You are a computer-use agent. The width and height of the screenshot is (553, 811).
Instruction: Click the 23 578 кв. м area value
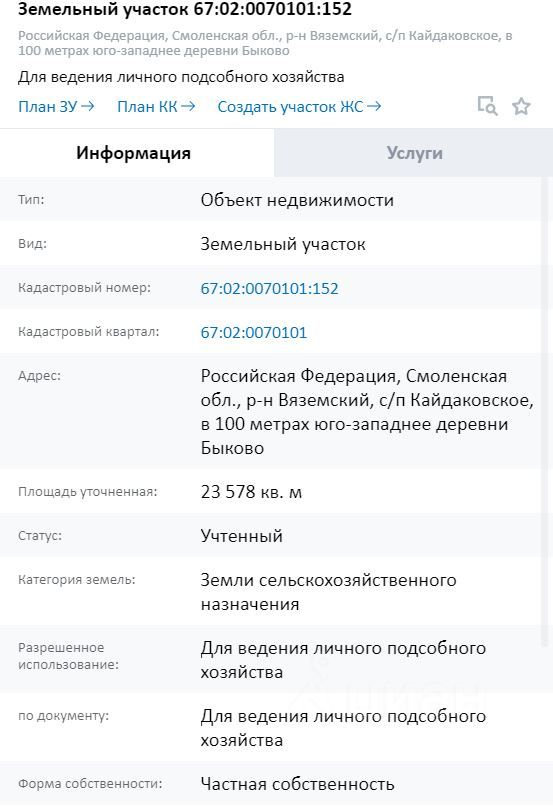[x=251, y=491]
